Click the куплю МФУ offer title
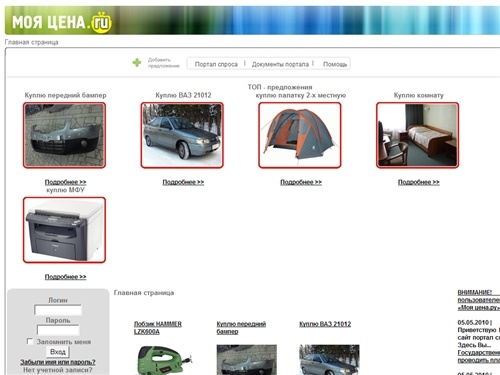 65,190
